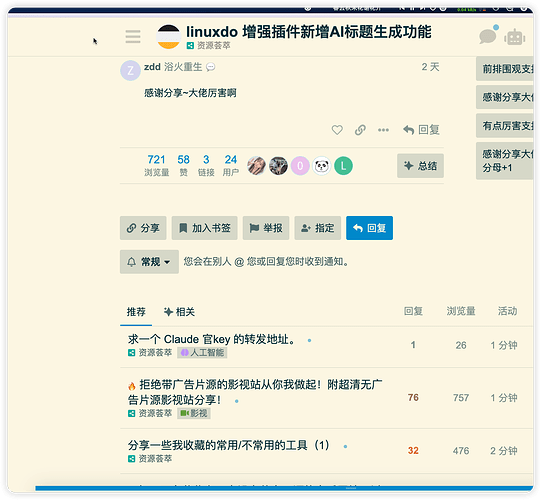Open the 人工智能 tag on the Claude topic
The image size is (540, 500).
(202, 353)
